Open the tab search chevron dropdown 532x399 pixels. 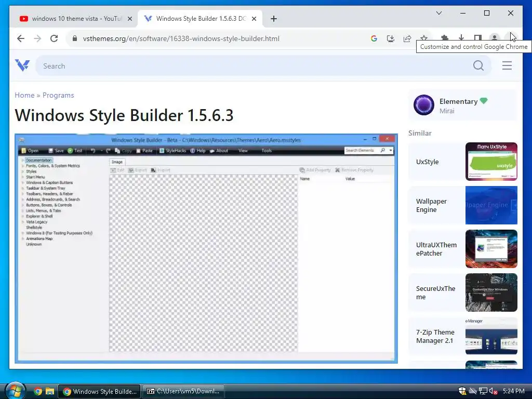coord(438,13)
